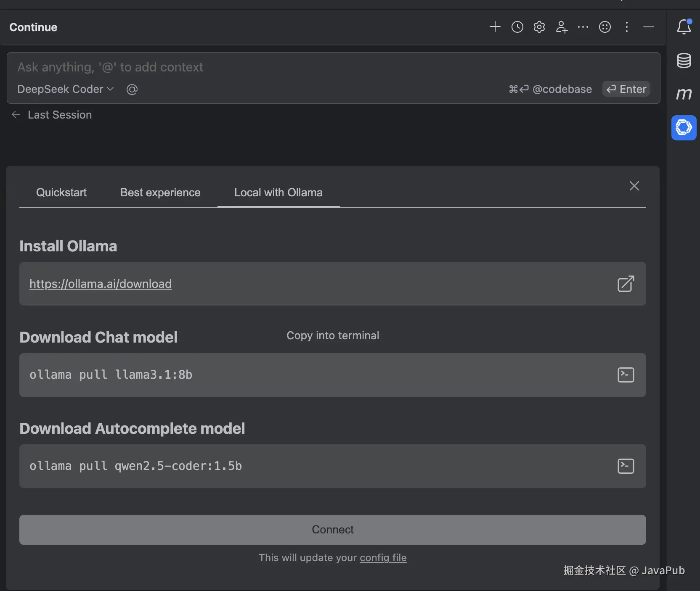The image size is (700, 591).
Task: Start a new chat session with plus icon
Action: [495, 27]
